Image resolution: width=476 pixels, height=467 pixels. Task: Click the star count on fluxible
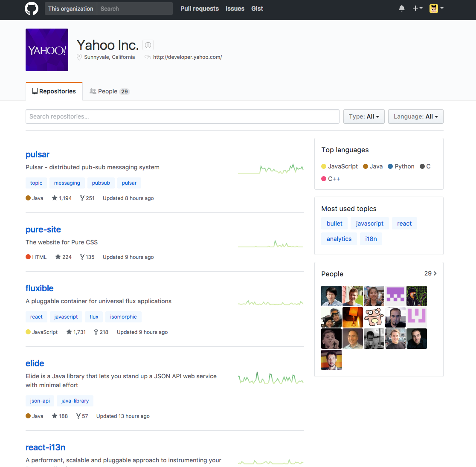pos(76,332)
